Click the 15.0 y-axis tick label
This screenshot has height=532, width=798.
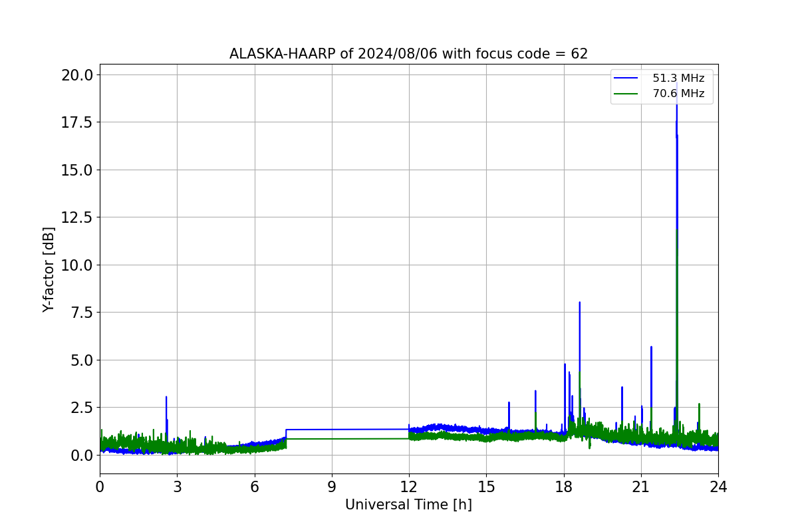(x=76, y=170)
